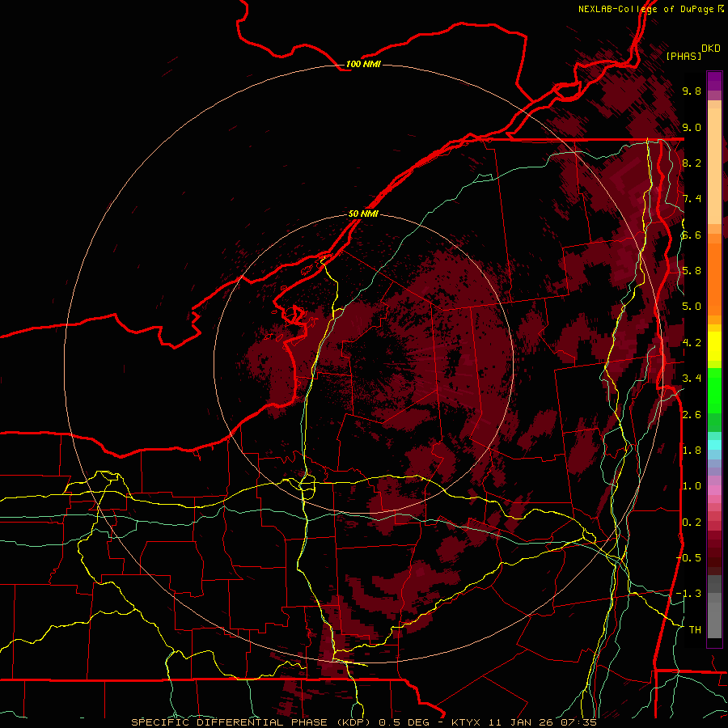The image size is (728, 728).
Task: Click the 2.6 value on the color scale
Action: pyautogui.click(x=692, y=415)
